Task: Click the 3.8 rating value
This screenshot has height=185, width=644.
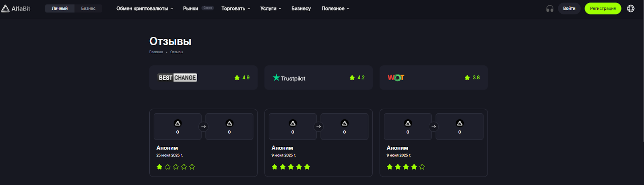Action: (x=476, y=77)
